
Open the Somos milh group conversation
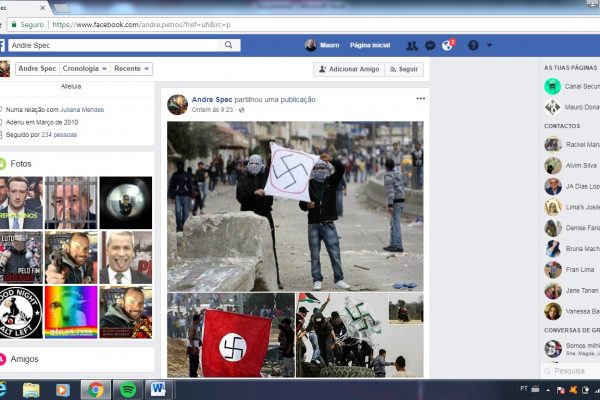tap(572, 349)
